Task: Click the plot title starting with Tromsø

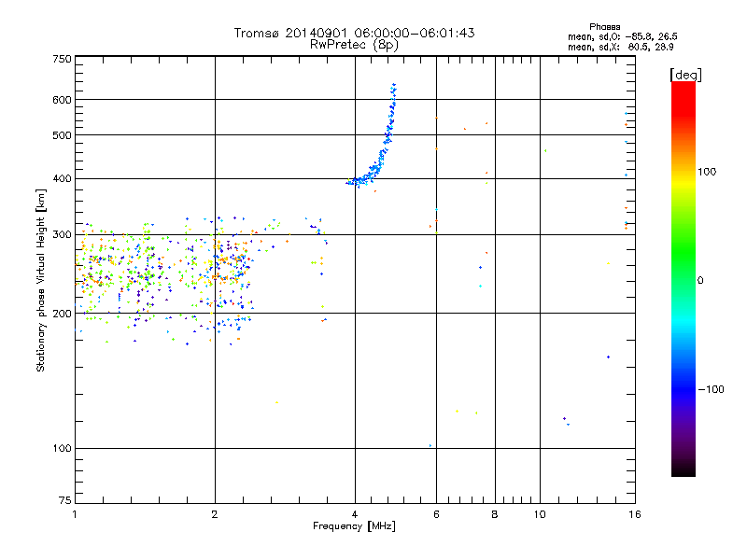Action: point(354,33)
